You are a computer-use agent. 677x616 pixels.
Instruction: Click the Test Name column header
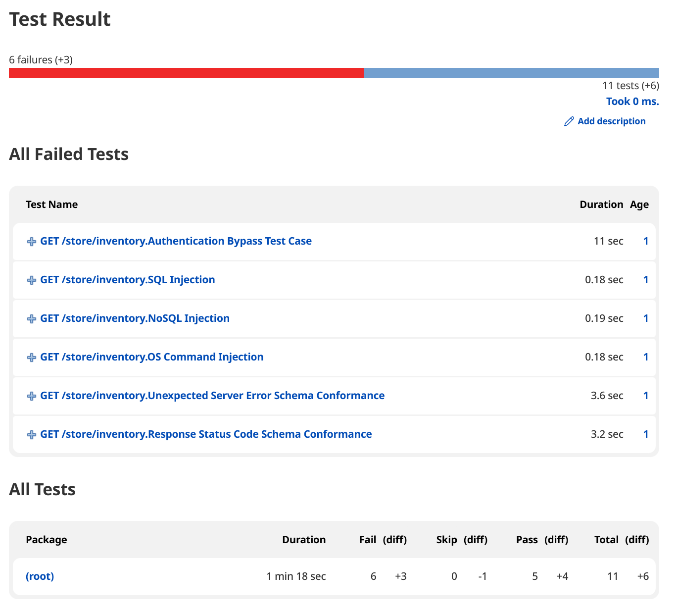click(x=51, y=204)
